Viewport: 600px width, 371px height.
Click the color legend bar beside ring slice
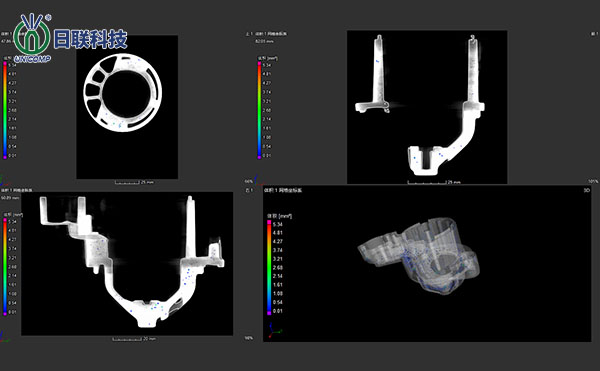click(5, 110)
